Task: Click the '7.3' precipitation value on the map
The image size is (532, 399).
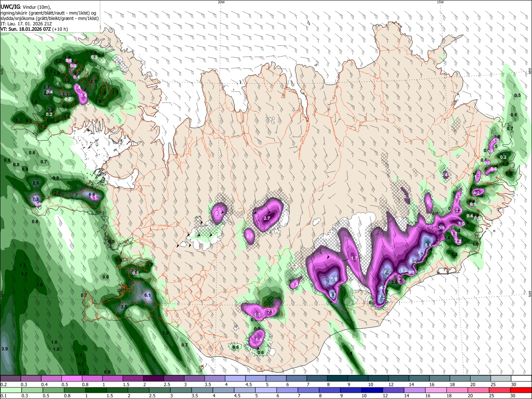Action: point(35,199)
